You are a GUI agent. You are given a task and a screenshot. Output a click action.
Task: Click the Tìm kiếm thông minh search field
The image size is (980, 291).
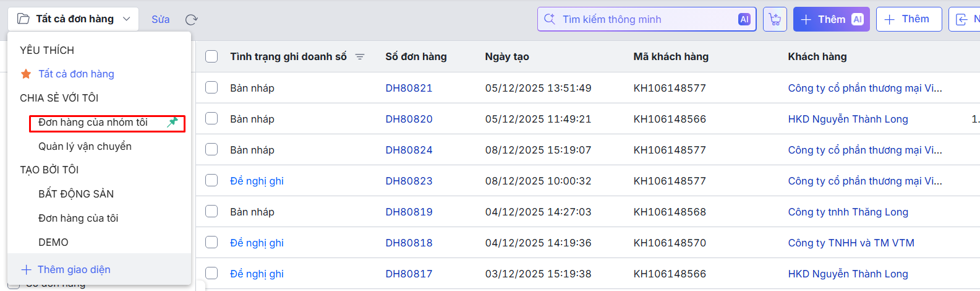click(643, 20)
